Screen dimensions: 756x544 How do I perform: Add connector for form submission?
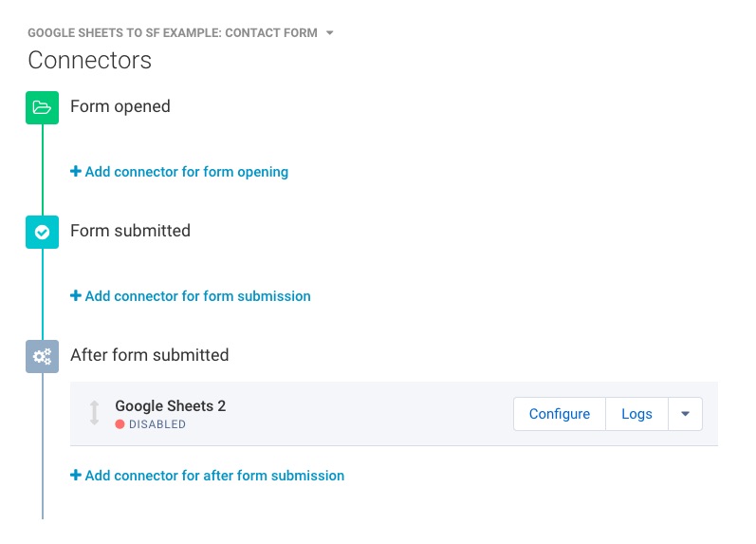point(191,296)
